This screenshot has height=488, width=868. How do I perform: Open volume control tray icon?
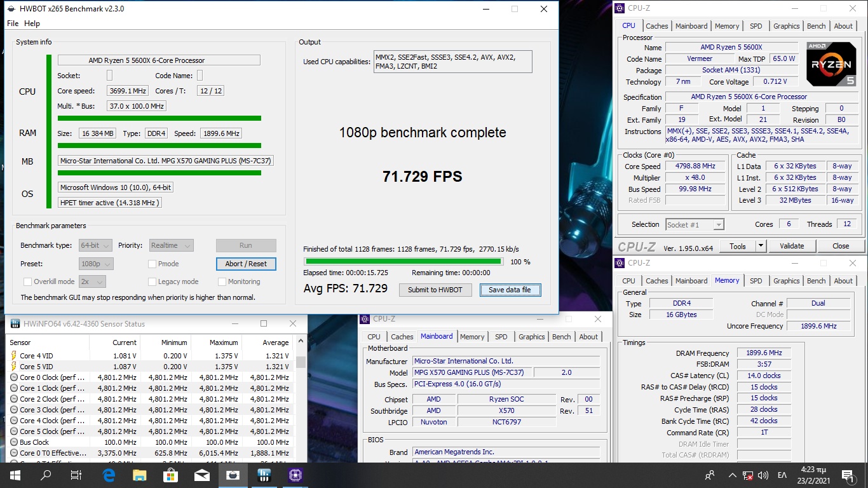click(x=763, y=475)
